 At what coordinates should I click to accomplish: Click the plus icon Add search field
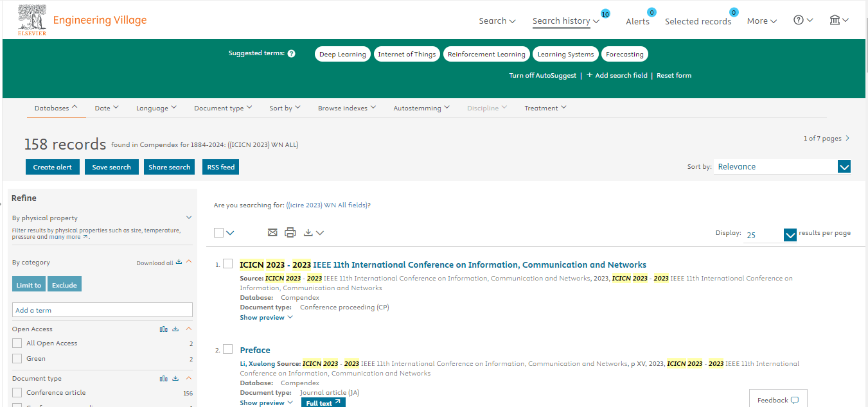pos(589,75)
